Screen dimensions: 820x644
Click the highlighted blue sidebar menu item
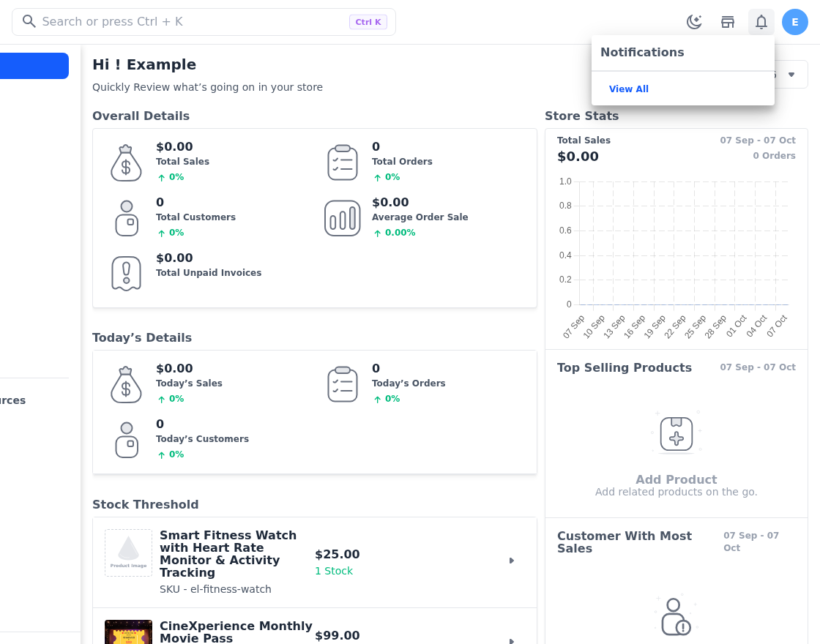coord(34,66)
